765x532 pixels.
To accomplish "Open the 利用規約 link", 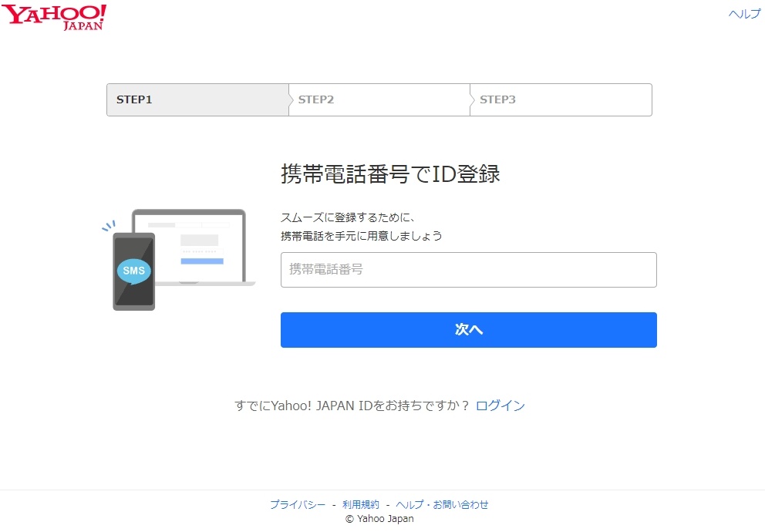I will pyautogui.click(x=359, y=504).
